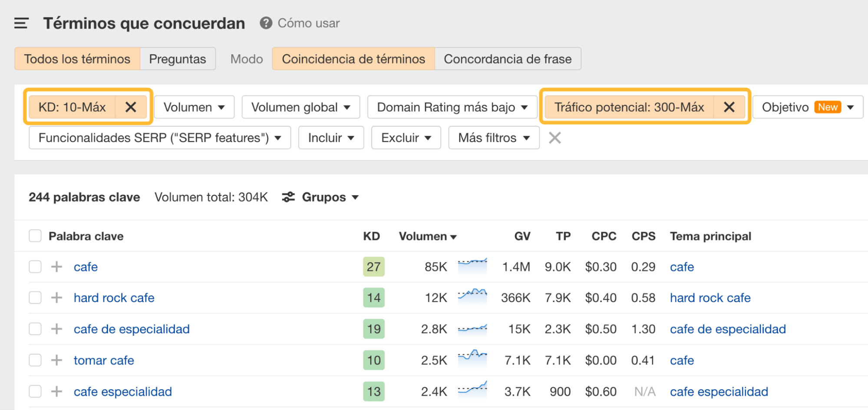Clear all active filters with the X icon
868x410 pixels.
coord(554,138)
